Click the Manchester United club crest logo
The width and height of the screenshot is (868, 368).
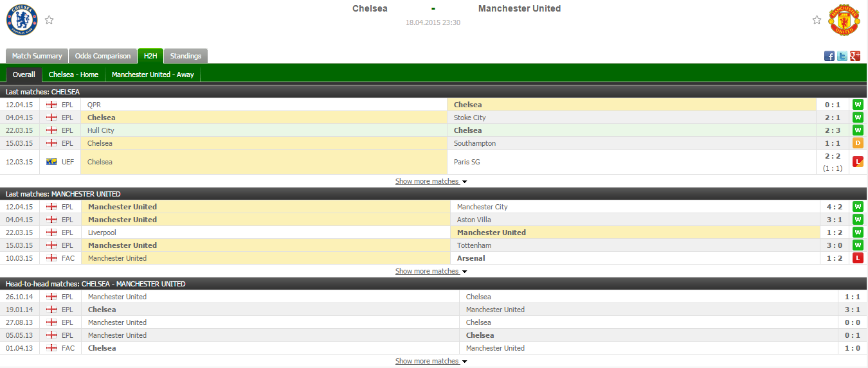pyautogui.click(x=844, y=20)
